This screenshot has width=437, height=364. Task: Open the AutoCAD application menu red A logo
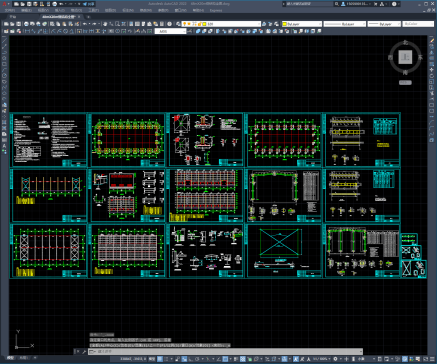click(4, 4)
